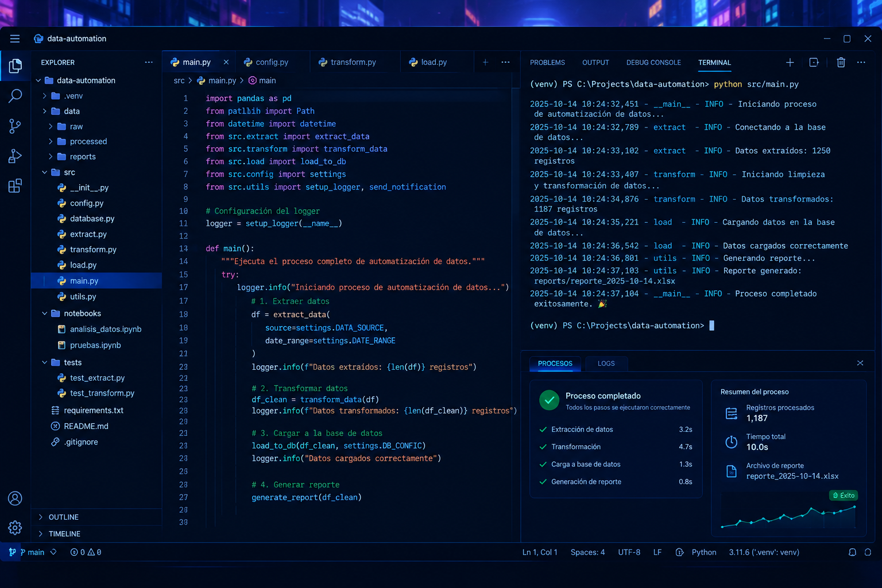The image size is (882, 588).
Task: Click errors and warnings count in status bar
Action: point(86,552)
